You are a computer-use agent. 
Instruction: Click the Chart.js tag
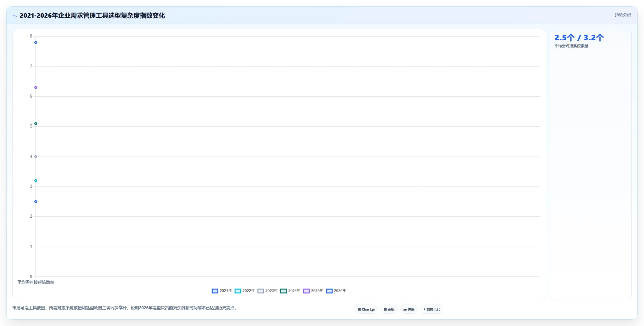click(x=366, y=309)
